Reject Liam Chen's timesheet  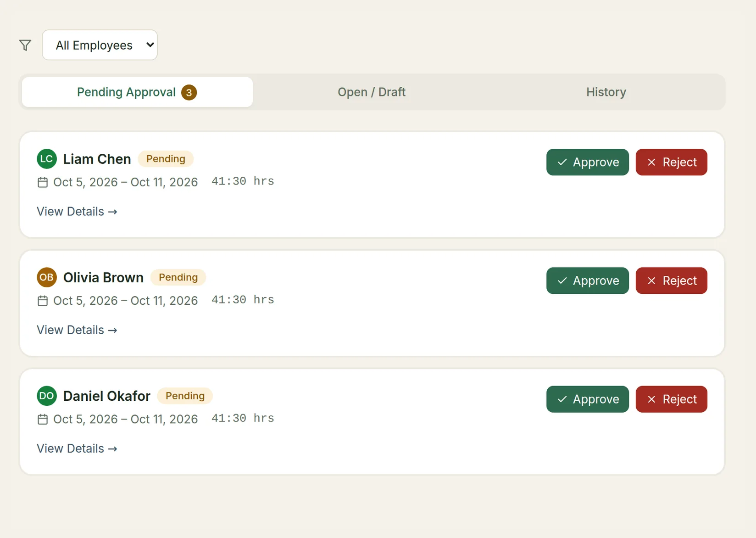672,162
